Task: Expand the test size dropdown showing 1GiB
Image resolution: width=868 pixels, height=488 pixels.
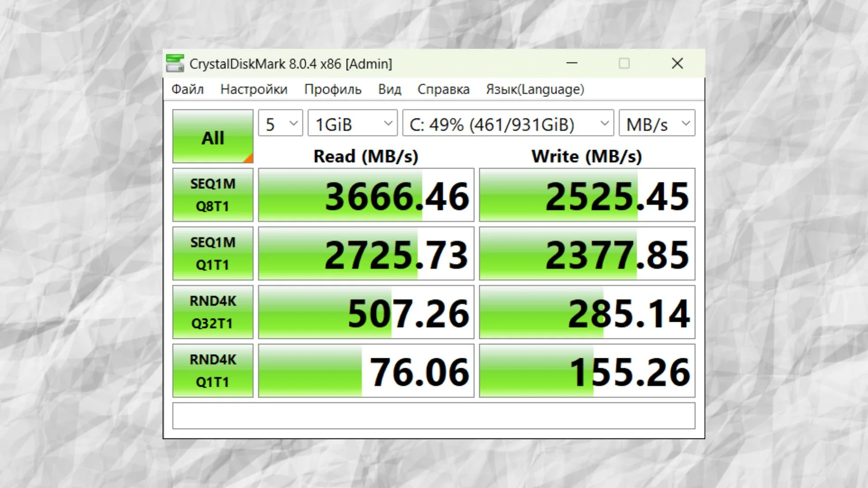Action: click(353, 123)
